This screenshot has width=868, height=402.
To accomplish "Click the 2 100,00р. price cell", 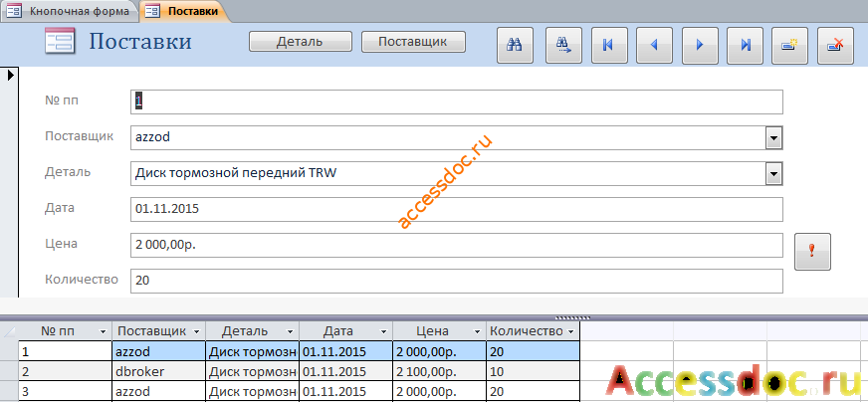I will pos(440,371).
